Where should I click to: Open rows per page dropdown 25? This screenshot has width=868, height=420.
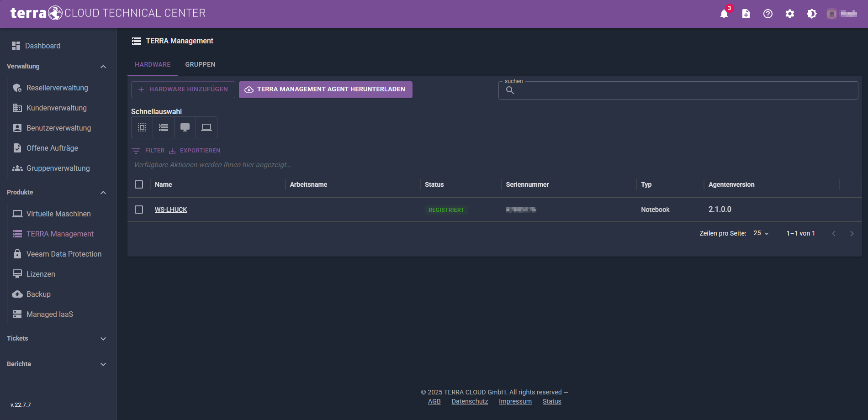click(x=761, y=233)
